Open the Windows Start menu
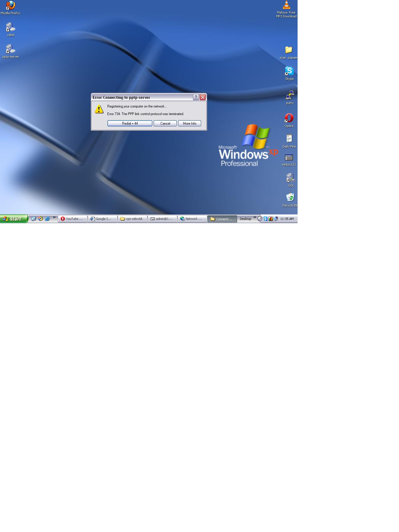The width and height of the screenshot is (399, 532). point(14,219)
